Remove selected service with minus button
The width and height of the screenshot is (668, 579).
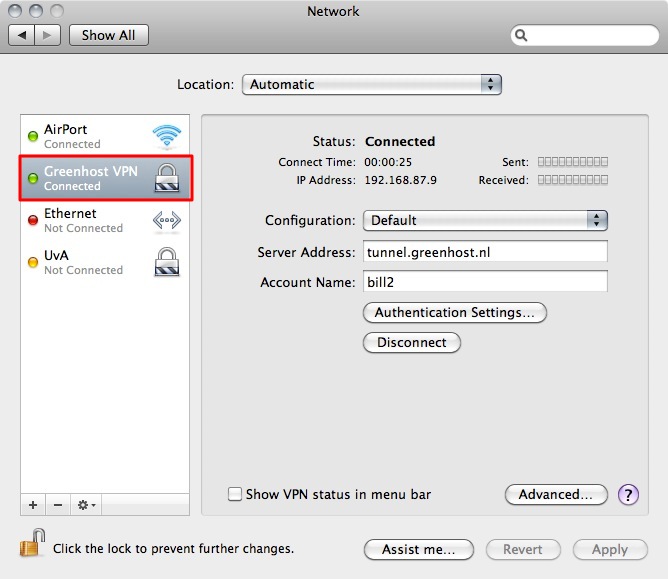click(x=58, y=505)
